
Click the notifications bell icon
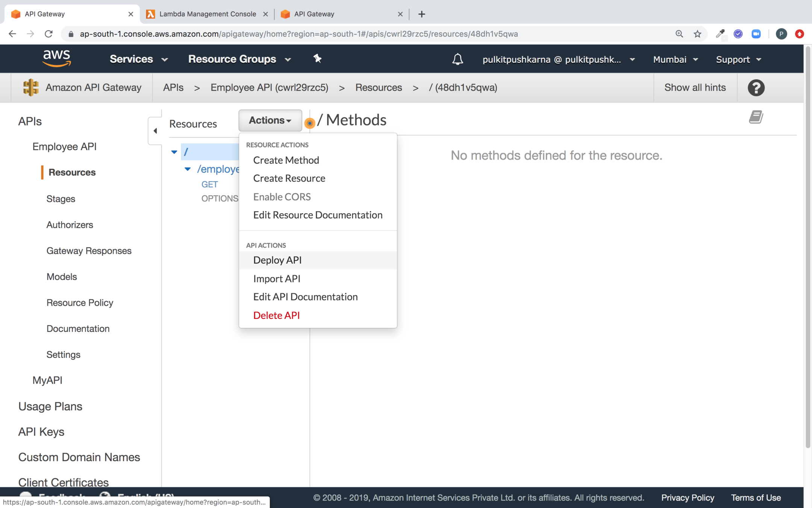coord(457,59)
